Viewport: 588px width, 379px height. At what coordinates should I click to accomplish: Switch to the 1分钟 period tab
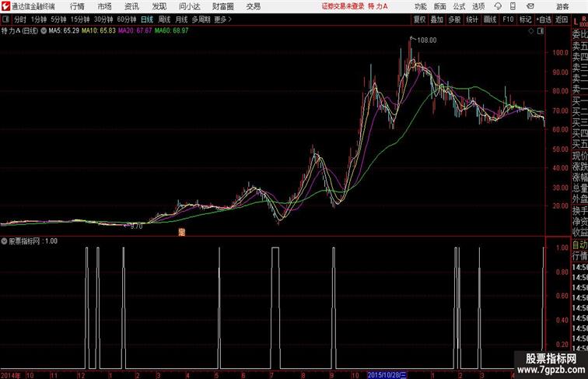click(39, 19)
